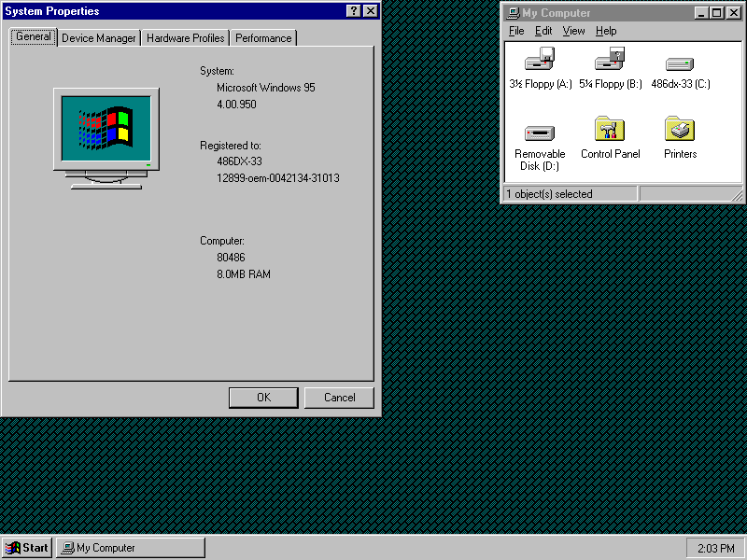This screenshot has width=747, height=560.
Task: Click the 'Microsoft Windows 95' system text
Action: click(x=266, y=88)
